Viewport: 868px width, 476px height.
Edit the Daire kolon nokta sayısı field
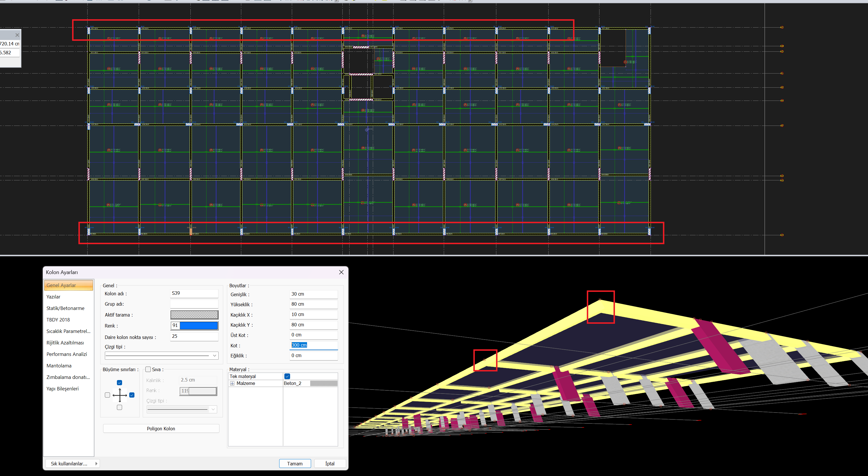pos(194,336)
